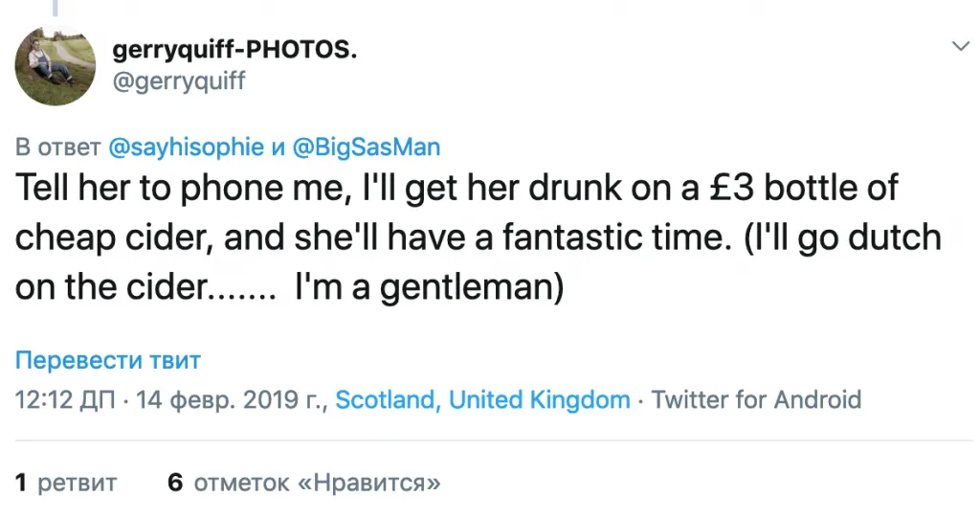Image resolution: width=980 pixels, height=519 pixels.
Task: Show the 1 ретвит list
Action: pyautogui.click(x=65, y=483)
